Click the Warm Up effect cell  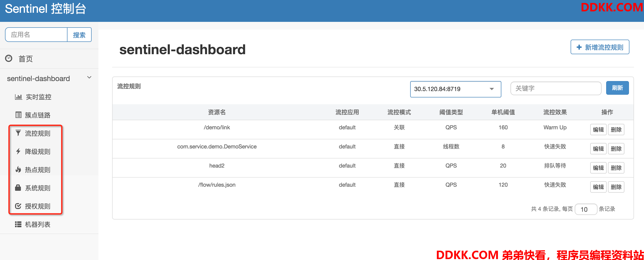555,127
